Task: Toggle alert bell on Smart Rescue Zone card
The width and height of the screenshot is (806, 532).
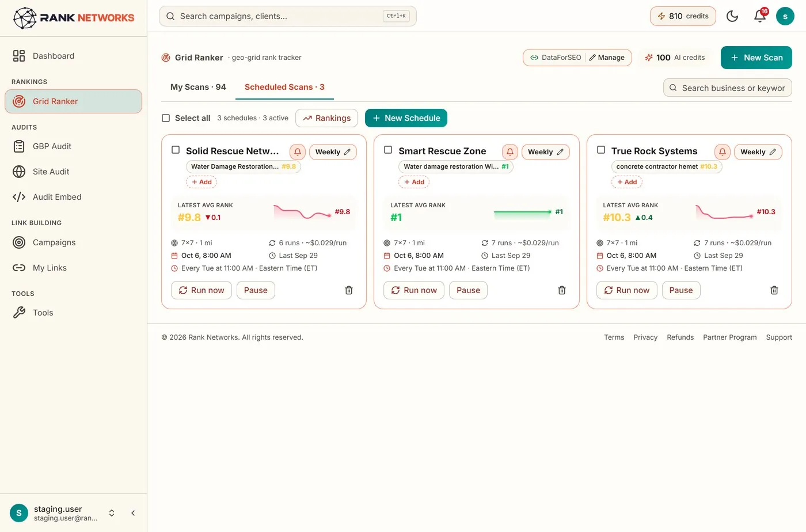Action: pyautogui.click(x=510, y=152)
